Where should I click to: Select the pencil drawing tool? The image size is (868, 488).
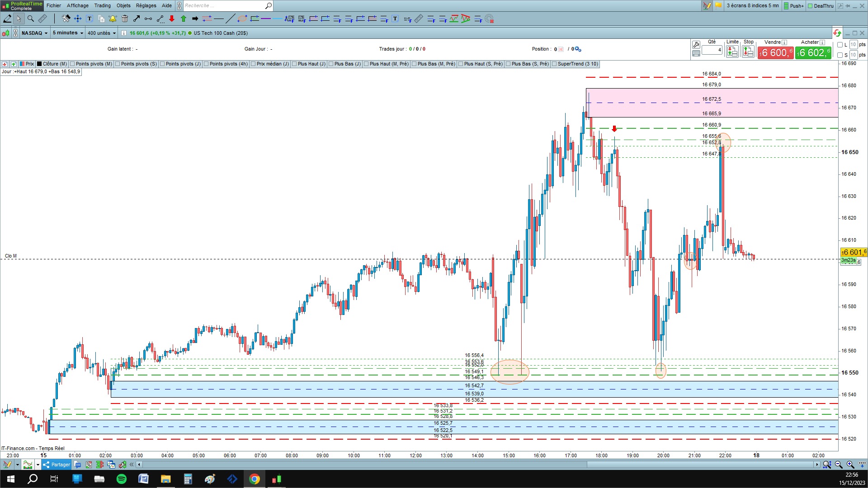point(7,19)
